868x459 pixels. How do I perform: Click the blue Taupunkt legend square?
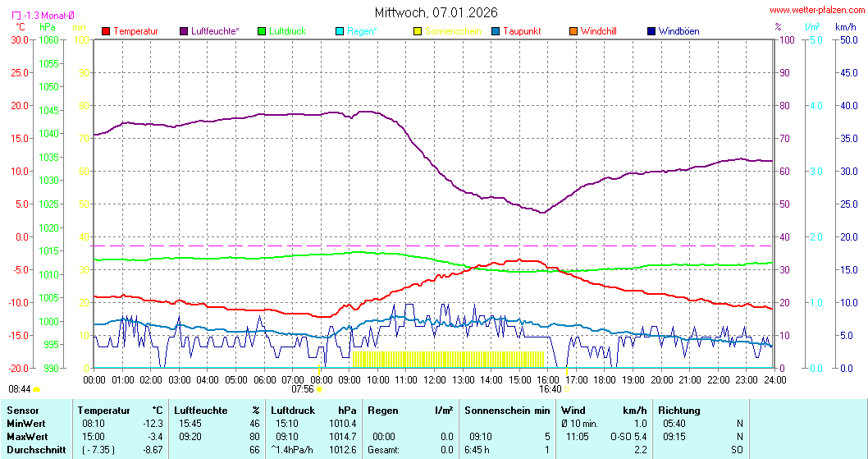496,31
